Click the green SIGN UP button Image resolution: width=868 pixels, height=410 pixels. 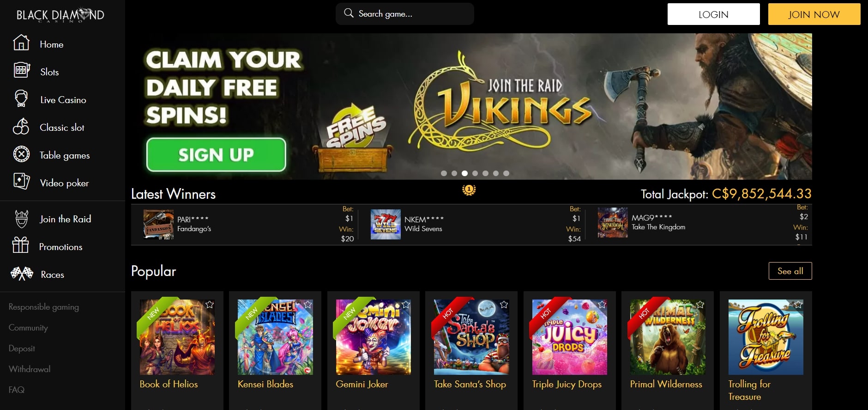216,154
